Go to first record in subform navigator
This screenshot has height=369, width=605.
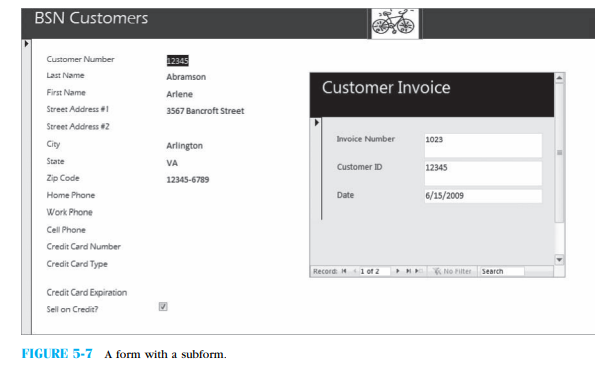point(344,271)
